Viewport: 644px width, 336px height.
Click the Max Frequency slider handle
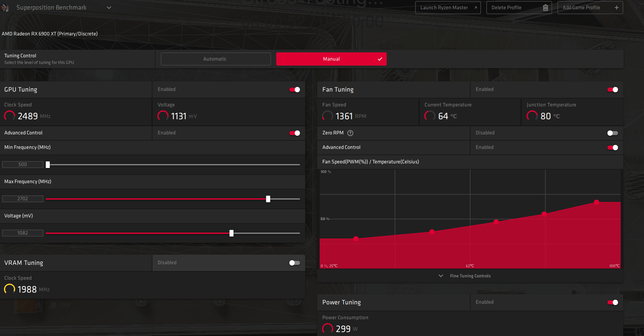[x=268, y=199]
